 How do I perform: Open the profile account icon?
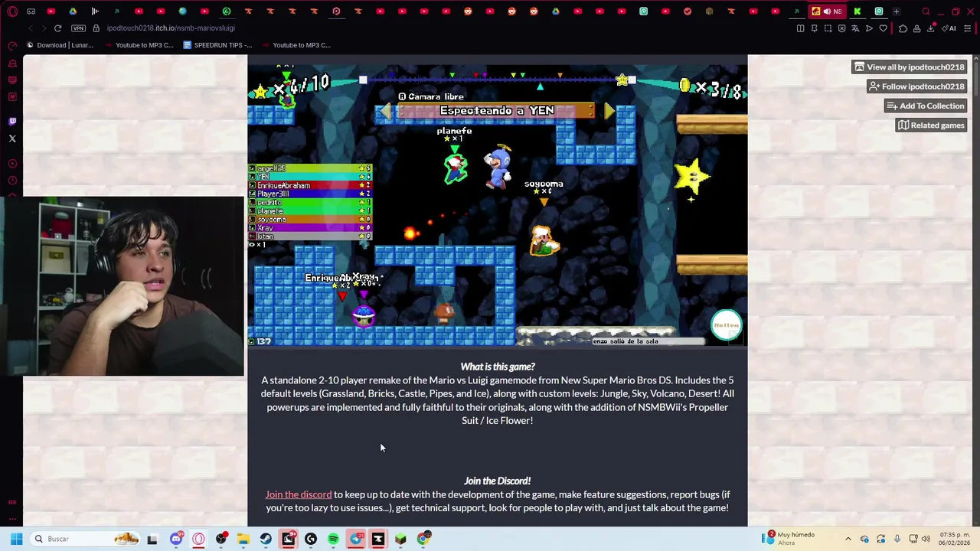point(916,28)
